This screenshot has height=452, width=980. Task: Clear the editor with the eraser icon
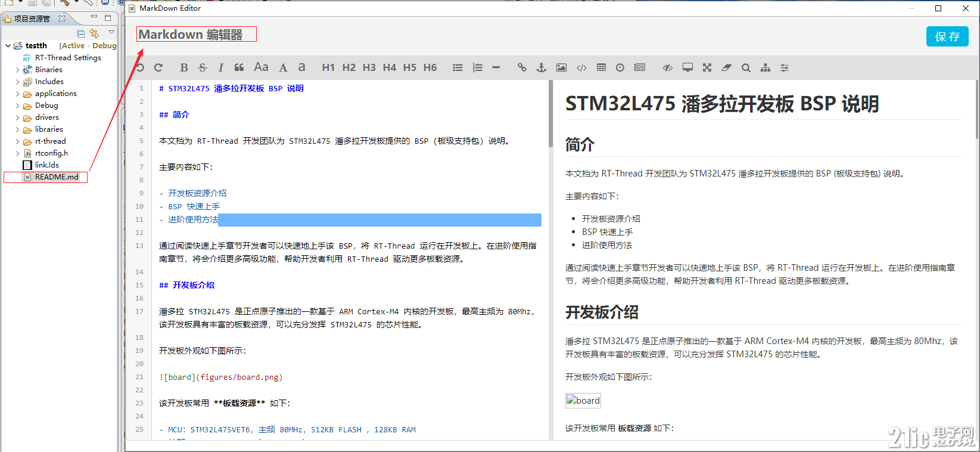[726, 67]
